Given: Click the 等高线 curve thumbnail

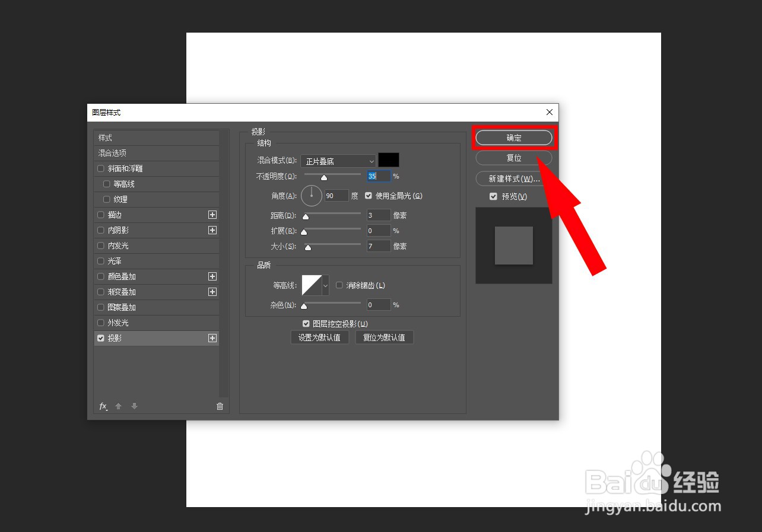Looking at the screenshot, I should (x=312, y=285).
